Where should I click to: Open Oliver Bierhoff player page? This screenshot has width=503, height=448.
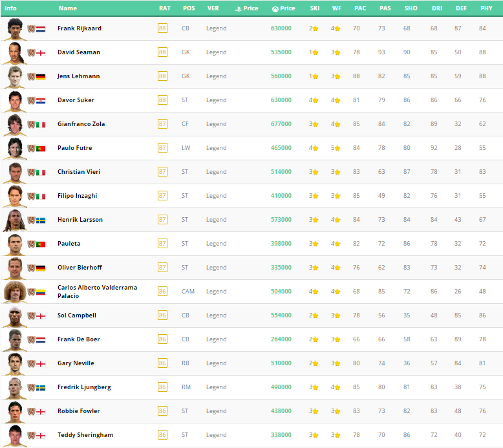(x=80, y=268)
